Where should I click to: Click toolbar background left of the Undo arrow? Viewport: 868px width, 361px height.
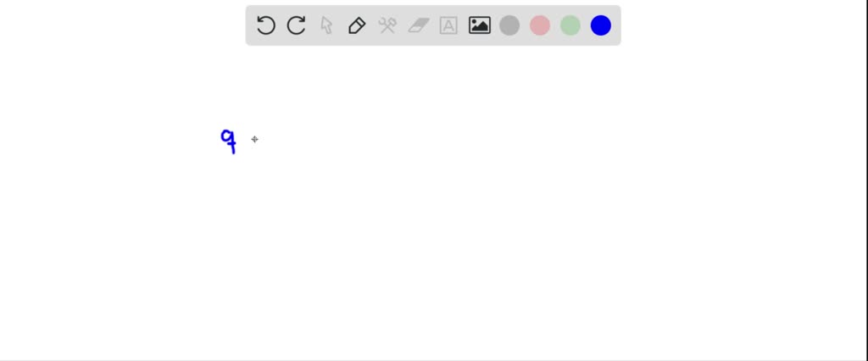[251, 25]
